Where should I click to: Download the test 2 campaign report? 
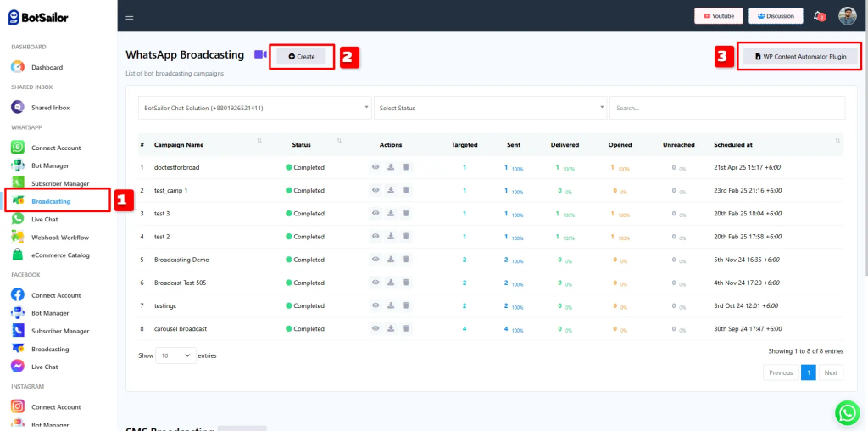[391, 237]
